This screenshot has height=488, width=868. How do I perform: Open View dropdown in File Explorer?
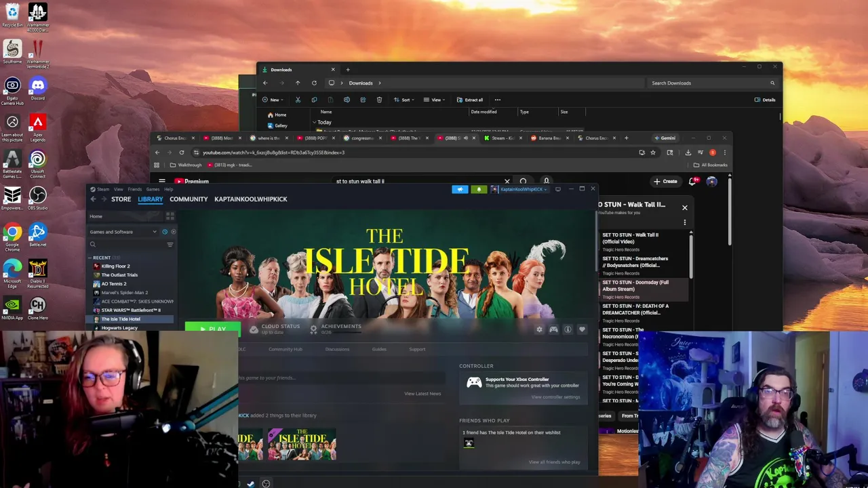(x=435, y=100)
